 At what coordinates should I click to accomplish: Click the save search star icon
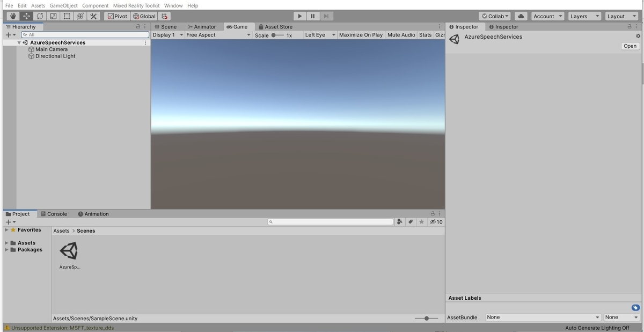[x=421, y=222]
